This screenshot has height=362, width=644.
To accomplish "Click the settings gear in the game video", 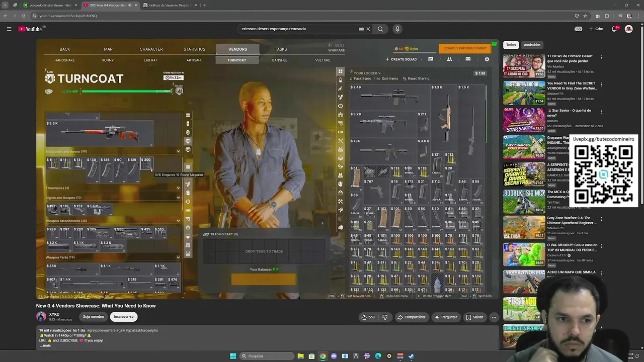I will coord(487,59).
